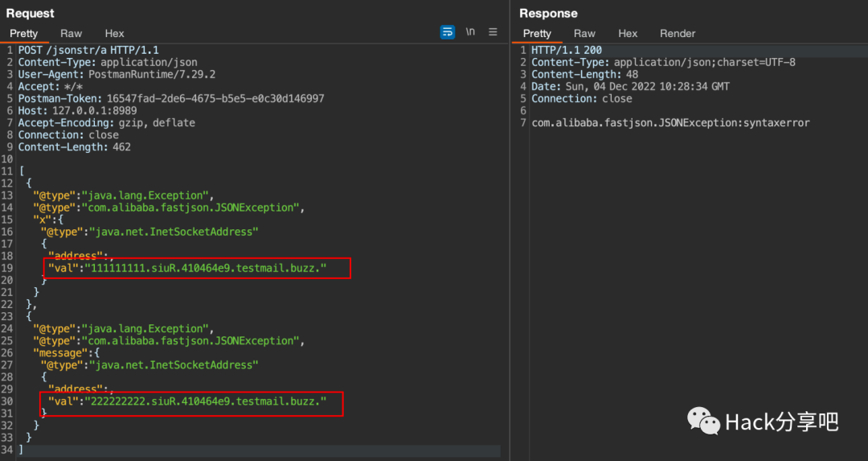
Task: Open the Request panel hamburger menu
Action: [493, 32]
